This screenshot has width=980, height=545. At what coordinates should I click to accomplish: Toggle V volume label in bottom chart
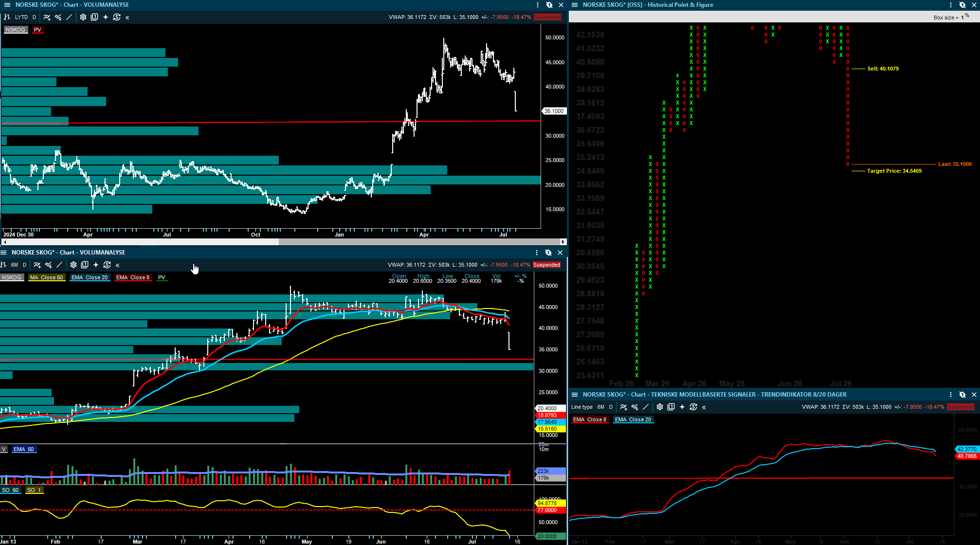(x=4, y=449)
